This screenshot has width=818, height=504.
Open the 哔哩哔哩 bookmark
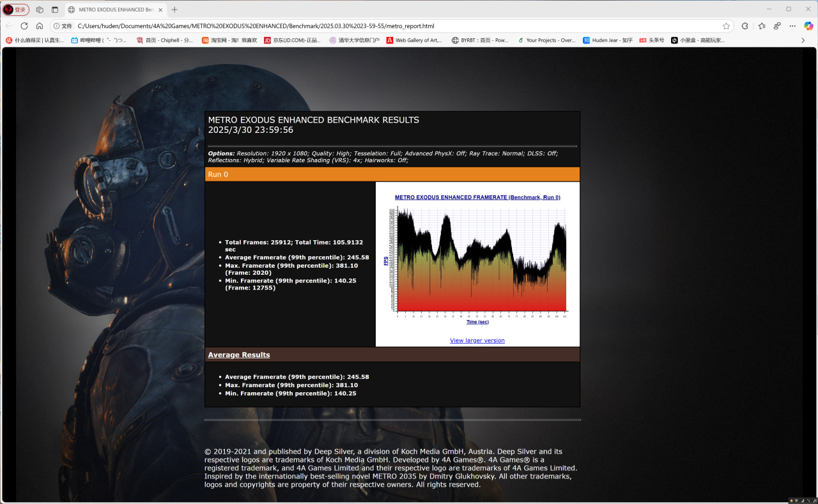point(98,40)
